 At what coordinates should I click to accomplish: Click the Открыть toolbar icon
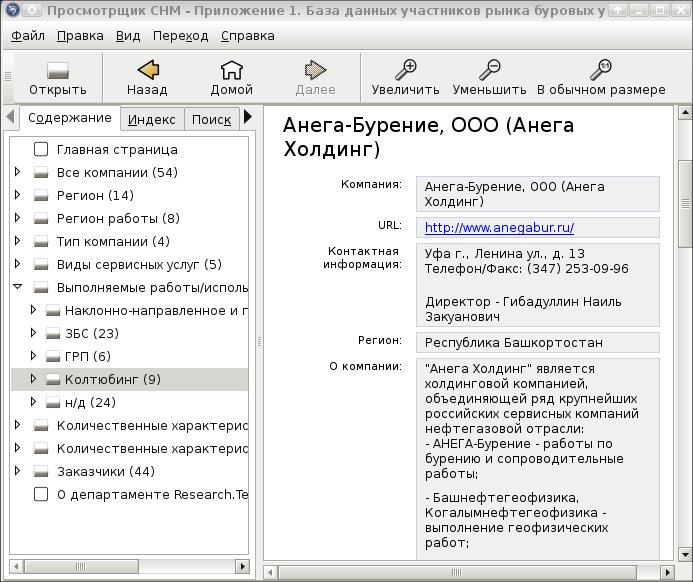pos(57,70)
